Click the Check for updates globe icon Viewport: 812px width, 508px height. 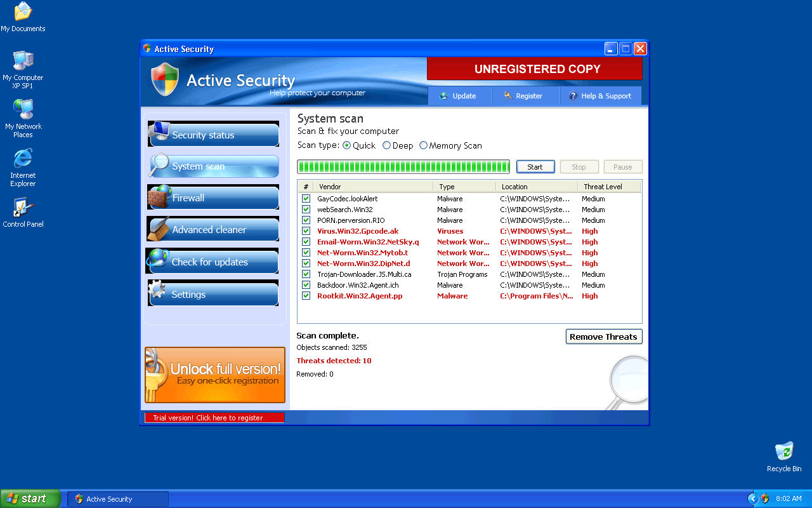click(158, 259)
